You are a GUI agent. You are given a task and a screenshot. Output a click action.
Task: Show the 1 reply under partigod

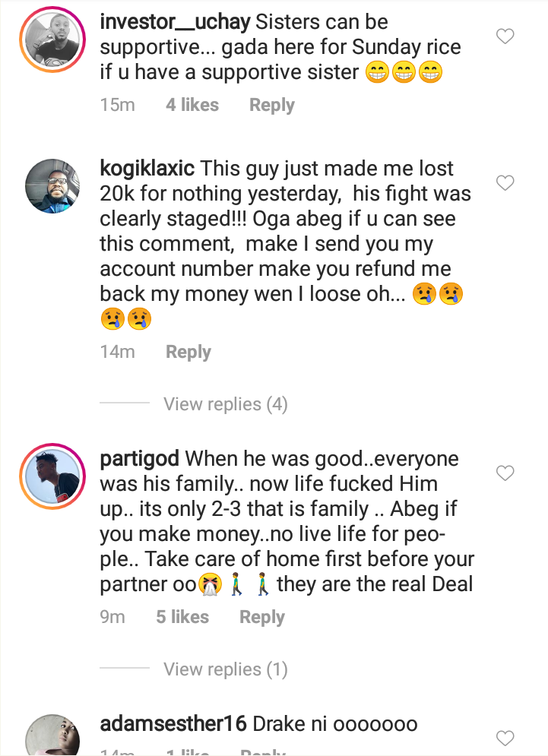pyautogui.click(x=226, y=669)
